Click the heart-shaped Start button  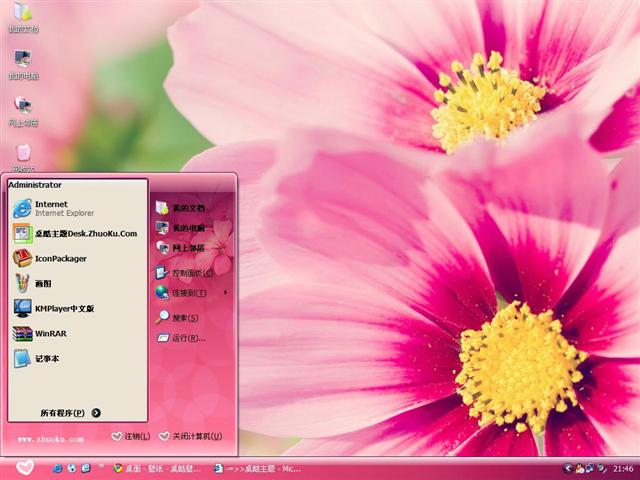(25, 467)
